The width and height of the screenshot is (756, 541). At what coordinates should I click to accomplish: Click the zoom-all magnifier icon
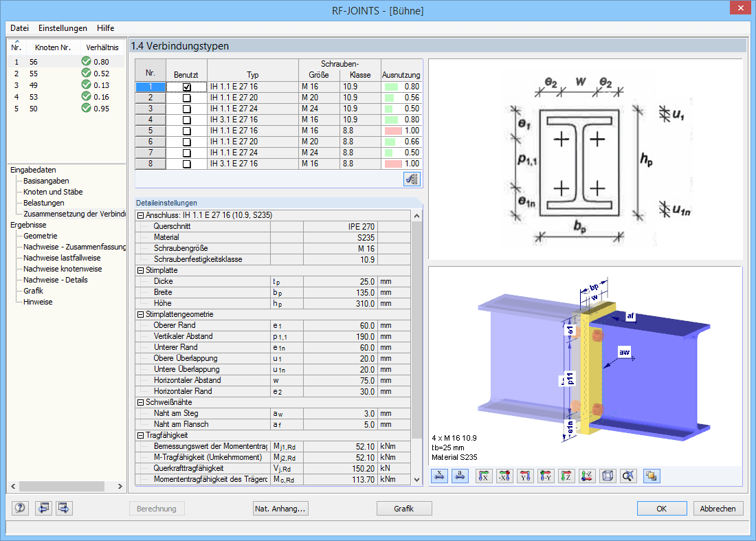(628, 476)
